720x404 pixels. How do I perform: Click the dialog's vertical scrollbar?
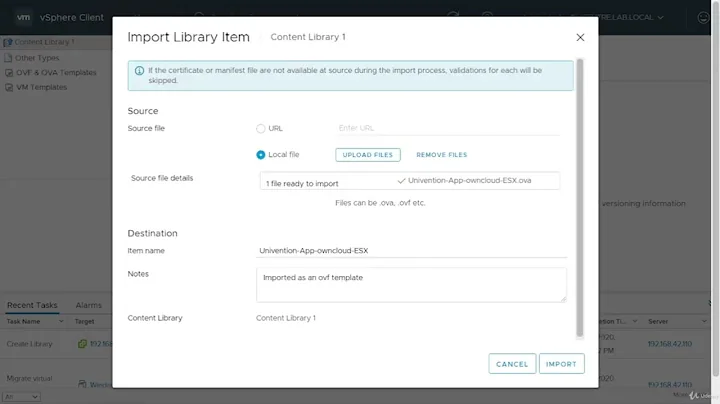(579, 197)
